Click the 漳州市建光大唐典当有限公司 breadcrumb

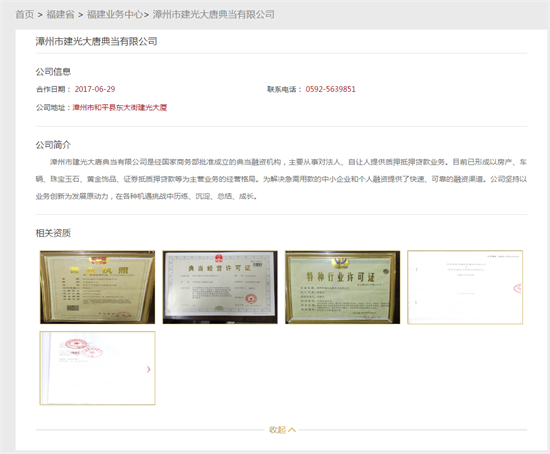point(214,14)
